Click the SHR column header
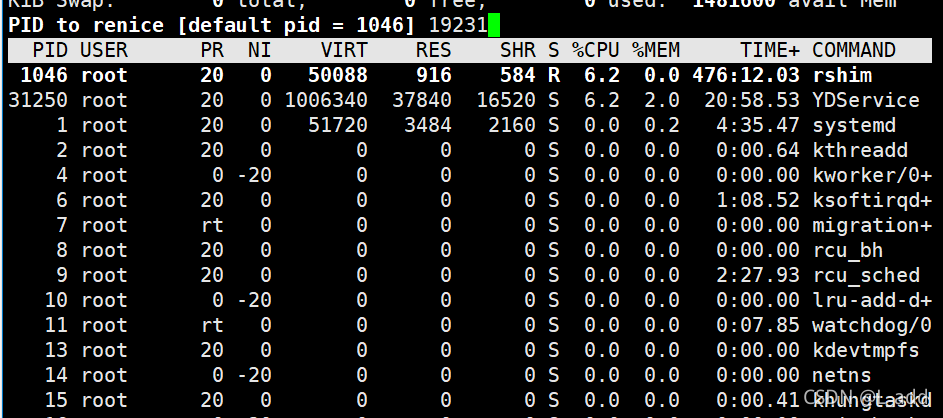The height and width of the screenshot is (418, 943). tap(518, 50)
